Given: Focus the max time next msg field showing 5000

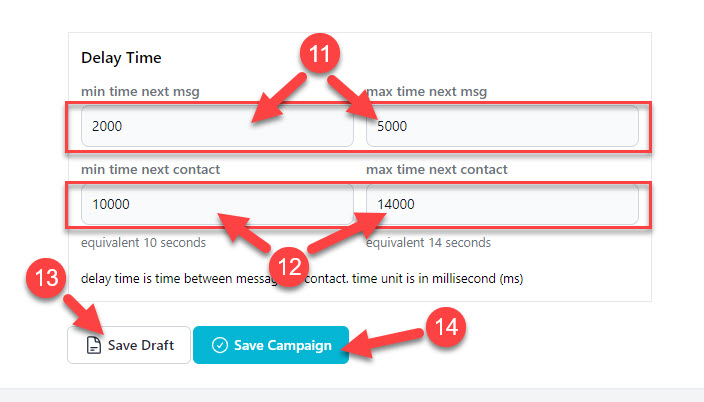Looking at the screenshot, I should point(502,126).
